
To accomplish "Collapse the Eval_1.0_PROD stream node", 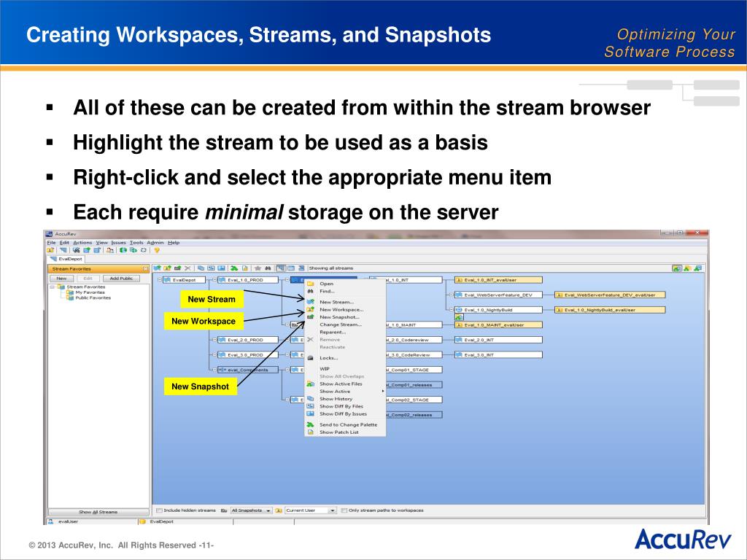I will coord(214,280).
